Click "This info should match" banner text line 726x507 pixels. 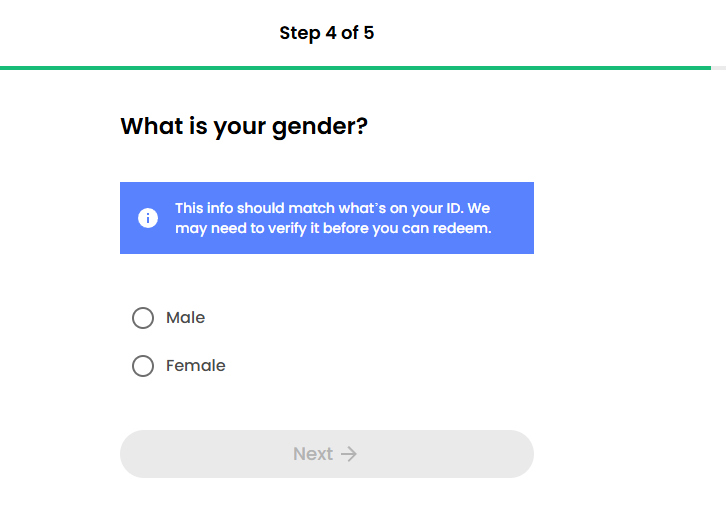click(x=332, y=208)
